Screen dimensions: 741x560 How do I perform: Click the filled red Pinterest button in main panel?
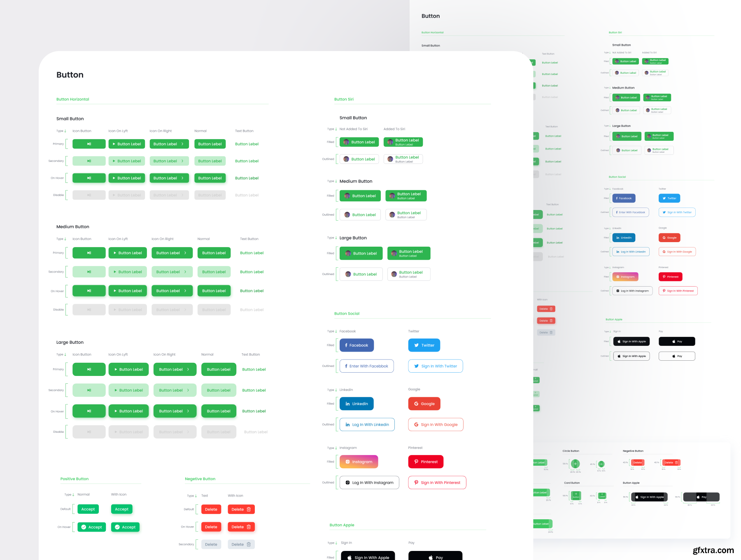tap(426, 462)
